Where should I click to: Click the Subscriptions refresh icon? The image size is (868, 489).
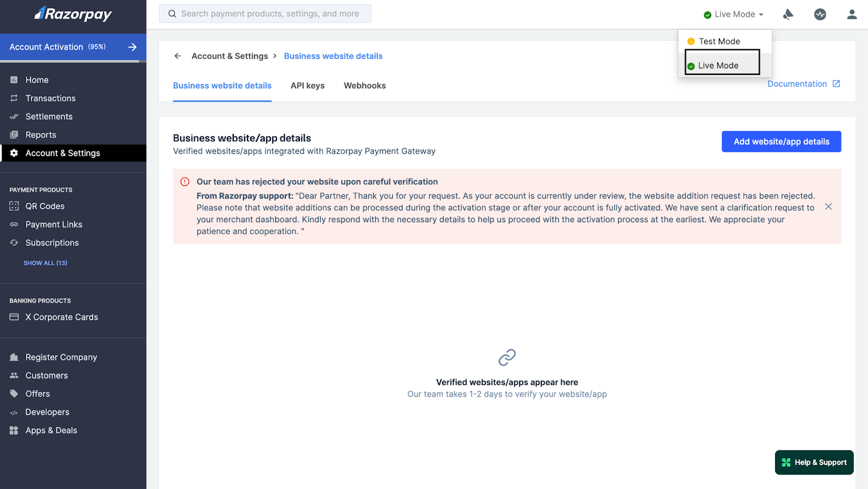tap(14, 243)
